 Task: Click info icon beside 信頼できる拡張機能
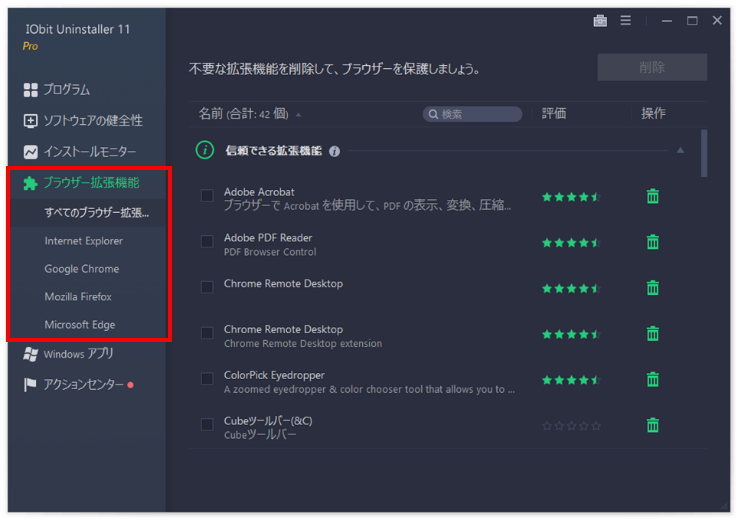pyautogui.click(x=335, y=152)
